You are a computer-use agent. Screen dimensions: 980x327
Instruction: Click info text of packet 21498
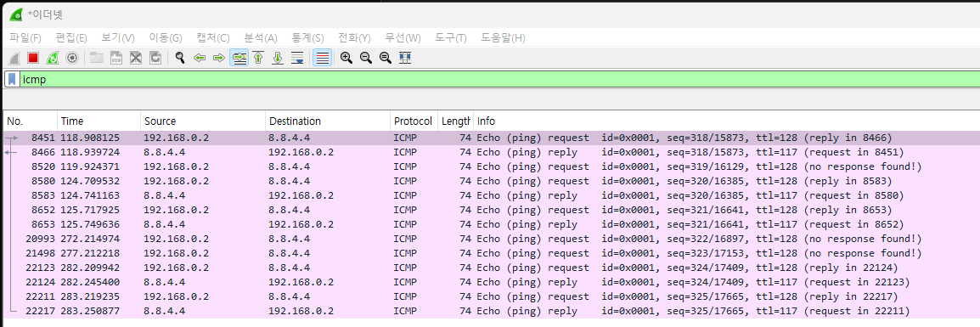click(700, 253)
